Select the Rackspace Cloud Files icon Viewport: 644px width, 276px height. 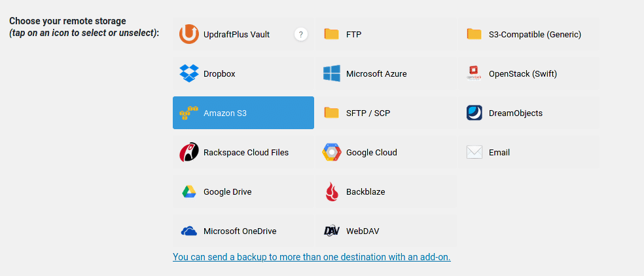click(189, 152)
